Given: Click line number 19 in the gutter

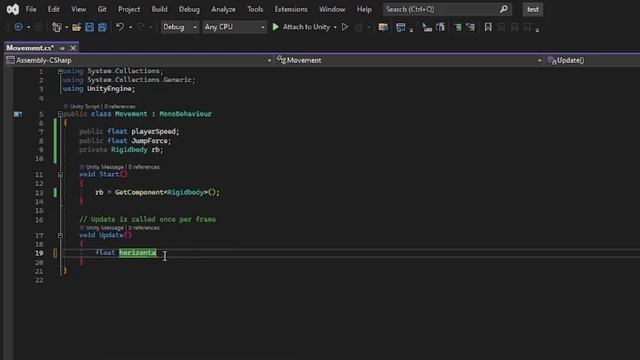Looking at the screenshot, I should click(39, 253).
